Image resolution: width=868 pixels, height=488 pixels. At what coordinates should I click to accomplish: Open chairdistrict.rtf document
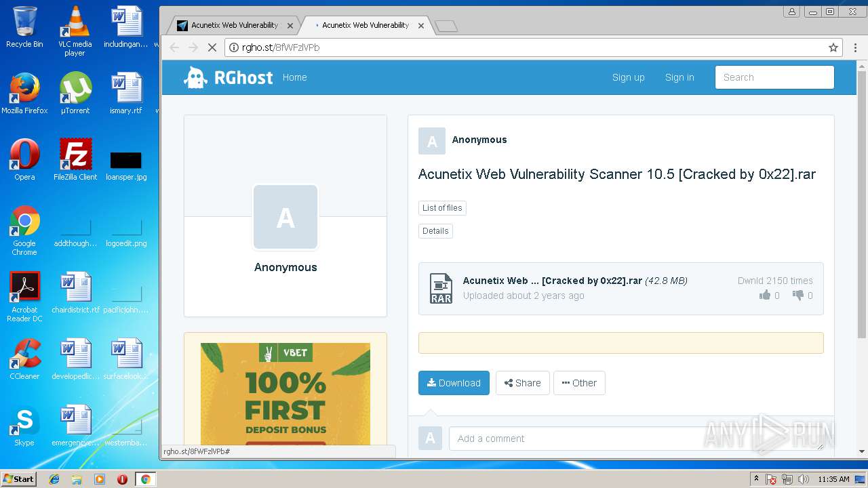[x=75, y=293]
